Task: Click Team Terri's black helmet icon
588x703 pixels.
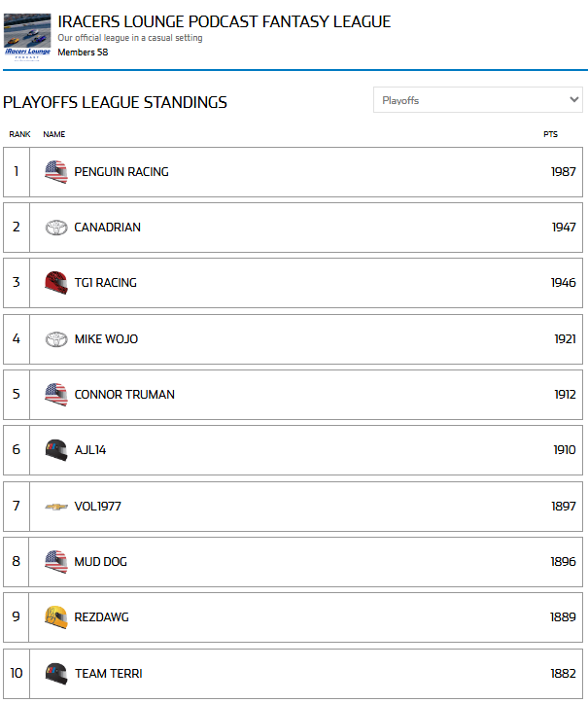Action: [56, 673]
